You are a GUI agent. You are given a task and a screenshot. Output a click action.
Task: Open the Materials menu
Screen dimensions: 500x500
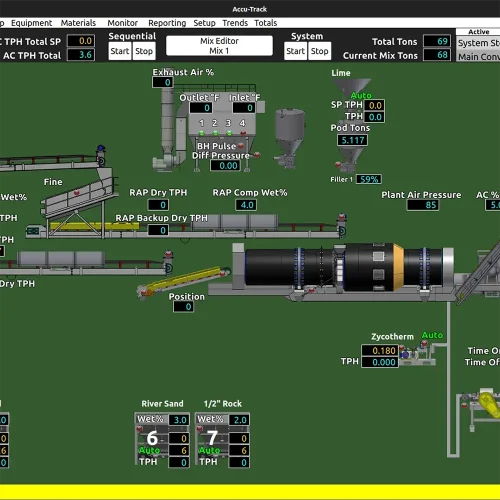pos(78,23)
